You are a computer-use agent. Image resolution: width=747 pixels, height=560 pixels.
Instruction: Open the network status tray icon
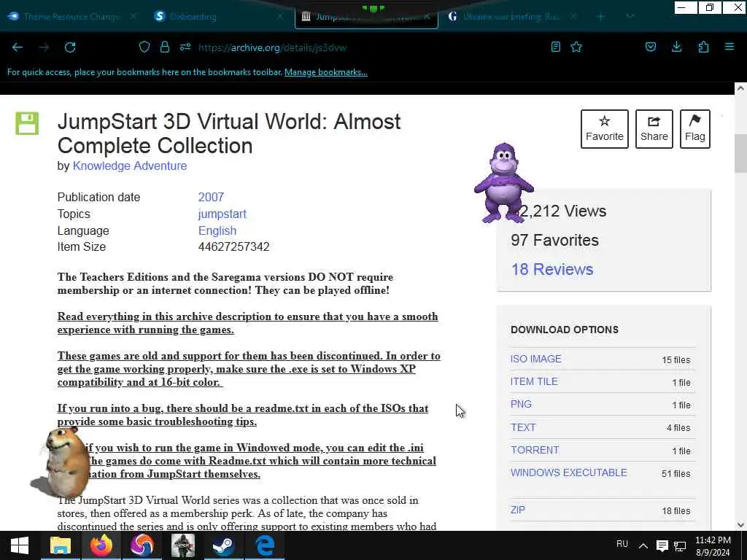pyautogui.click(x=680, y=545)
